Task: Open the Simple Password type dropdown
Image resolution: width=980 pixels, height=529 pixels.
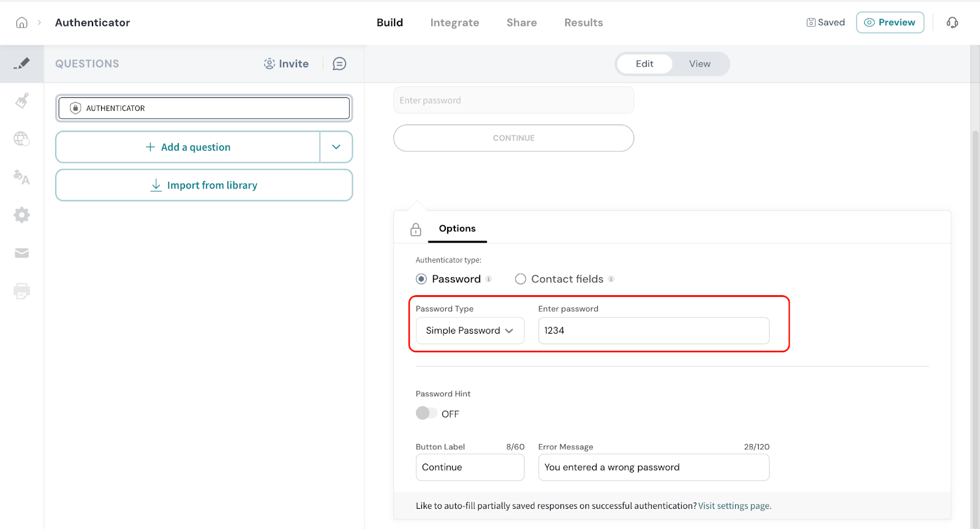Action: (470, 331)
